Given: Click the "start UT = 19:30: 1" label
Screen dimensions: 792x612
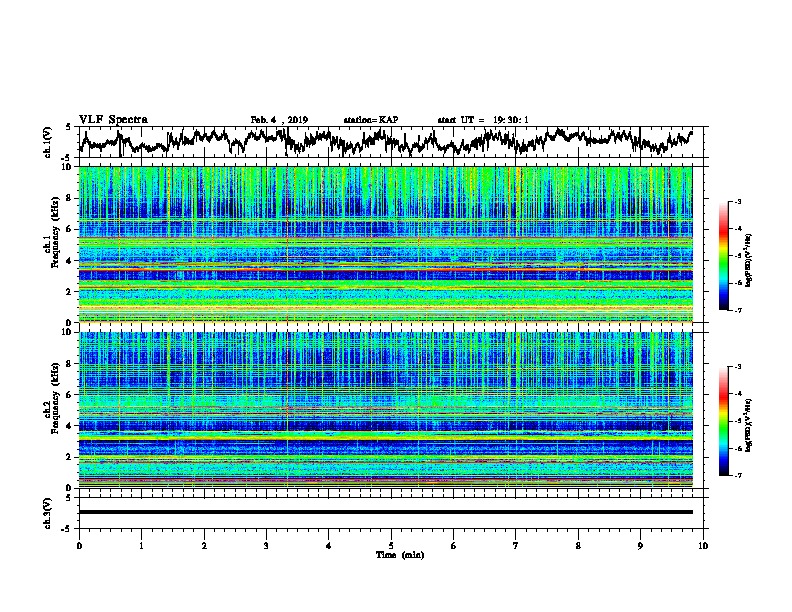Looking at the screenshot, I should pos(483,120).
